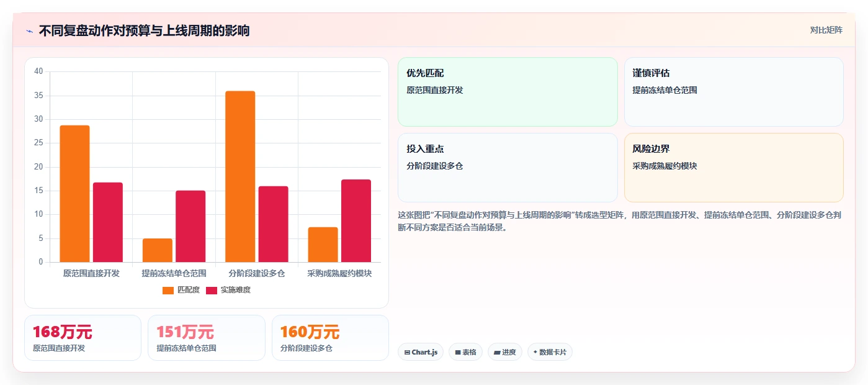Click the 151万元 stat card
This screenshot has width=868, height=385.
point(207,338)
